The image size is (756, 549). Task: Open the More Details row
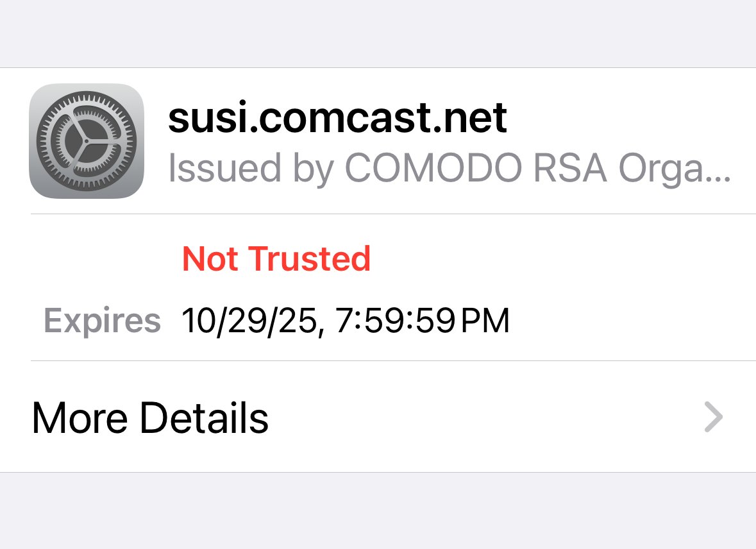pyautogui.click(x=378, y=417)
